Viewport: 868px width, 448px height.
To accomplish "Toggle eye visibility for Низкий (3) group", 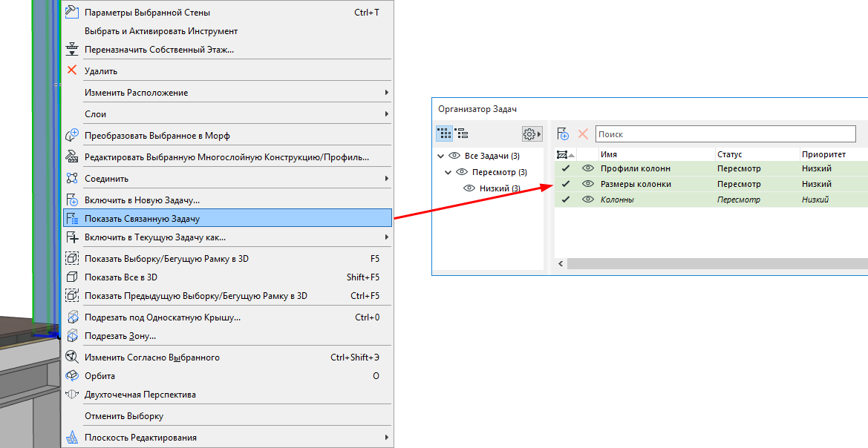I will (x=469, y=188).
